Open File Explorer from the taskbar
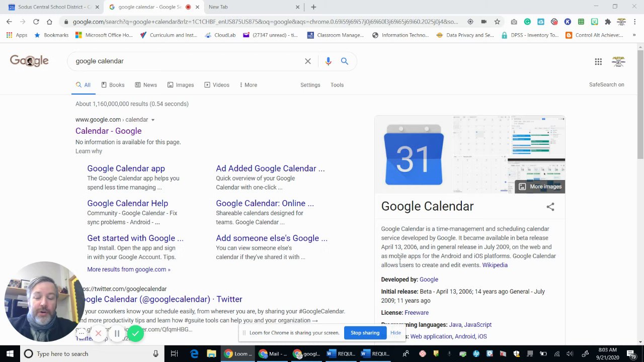This screenshot has height=362, width=644. tap(211, 354)
